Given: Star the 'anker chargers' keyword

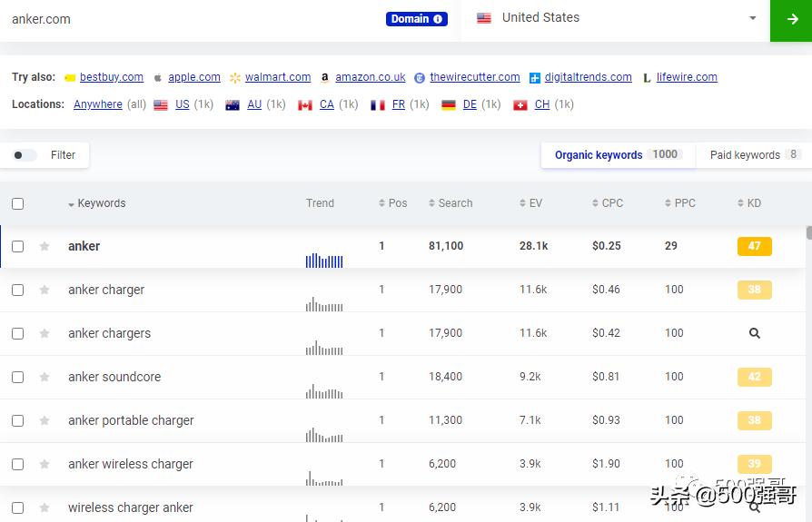Looking at the screenshot, I should click(45, 333).
